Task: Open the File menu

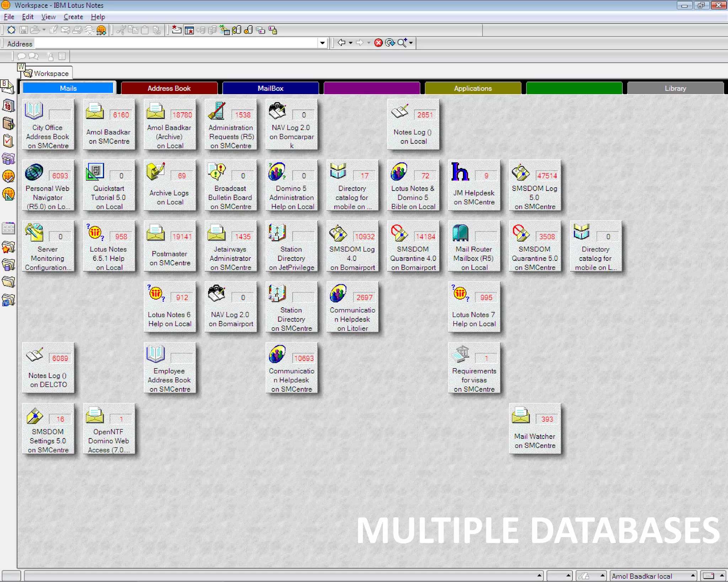Action: click(x=9, y=17)
